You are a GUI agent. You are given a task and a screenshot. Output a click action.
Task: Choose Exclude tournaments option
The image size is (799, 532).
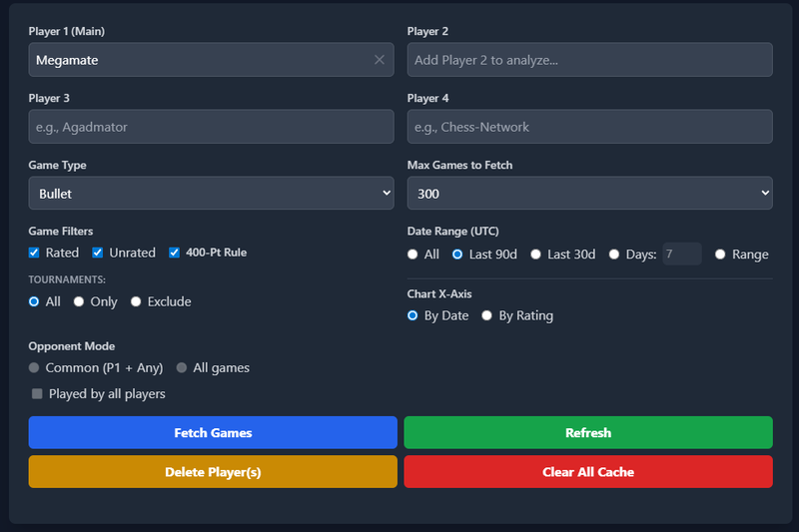[136, 301]
